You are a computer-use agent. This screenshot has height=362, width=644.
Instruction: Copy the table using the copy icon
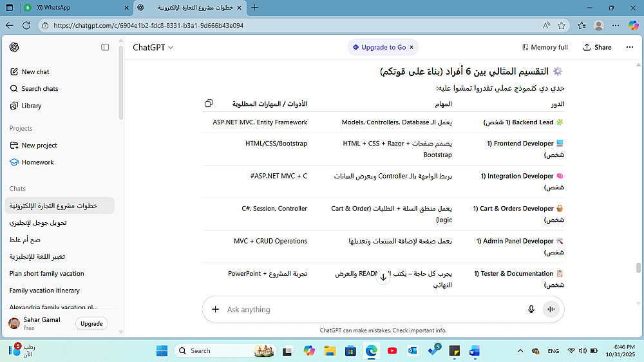coord(209,104)
